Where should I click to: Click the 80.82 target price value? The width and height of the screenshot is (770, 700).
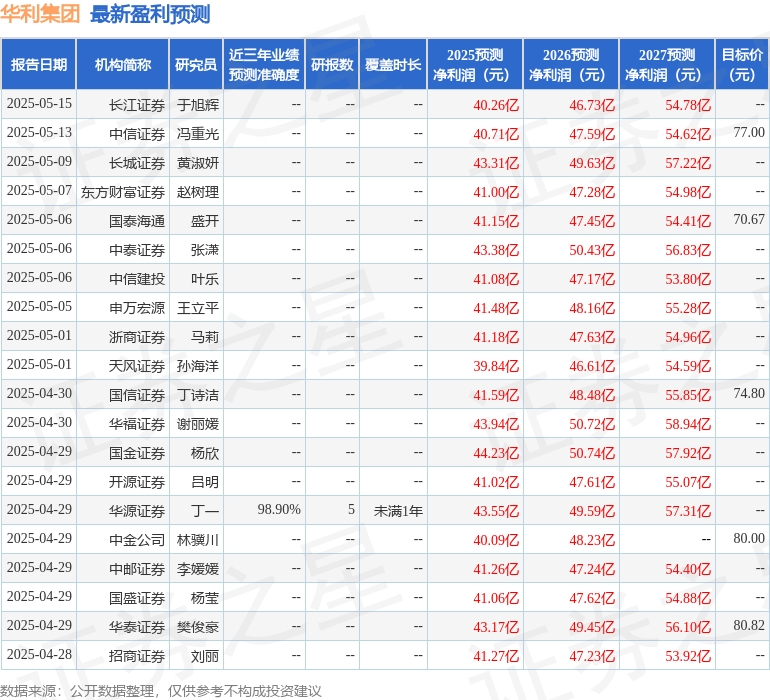click(748, 626)
